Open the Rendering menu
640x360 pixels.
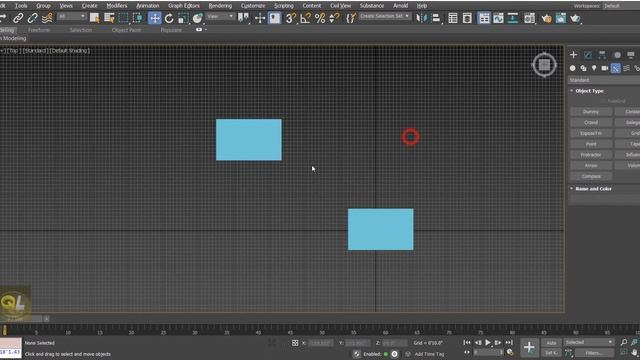coord(220,6)
